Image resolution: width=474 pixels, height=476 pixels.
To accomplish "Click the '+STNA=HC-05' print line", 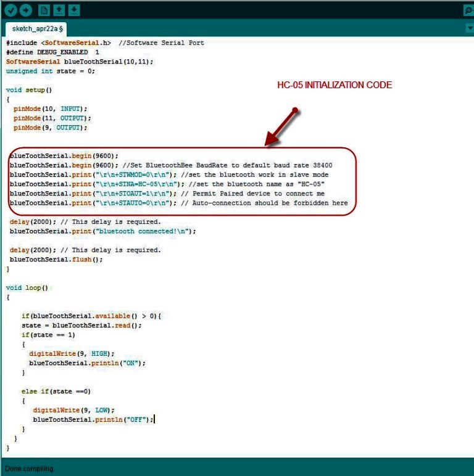I will click(x=167, y=184).
